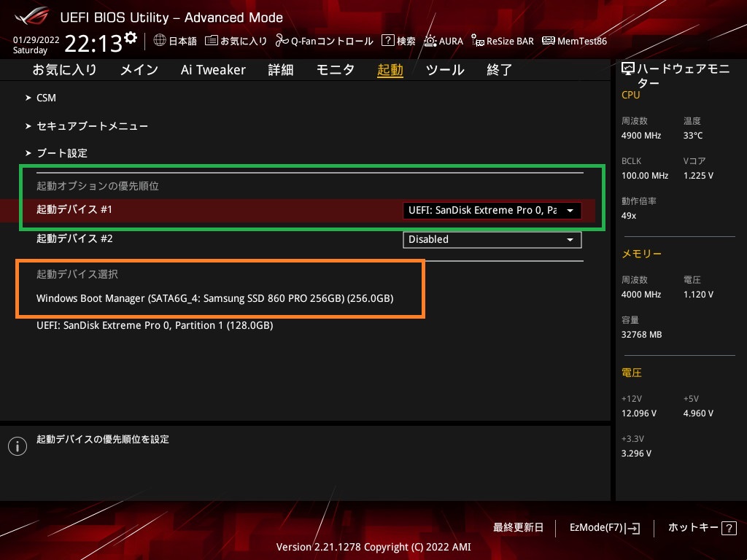747x560 pixels.
Task: Boot from UEFI SanDisk Extreme Pro partition
Action: [155, 326]
